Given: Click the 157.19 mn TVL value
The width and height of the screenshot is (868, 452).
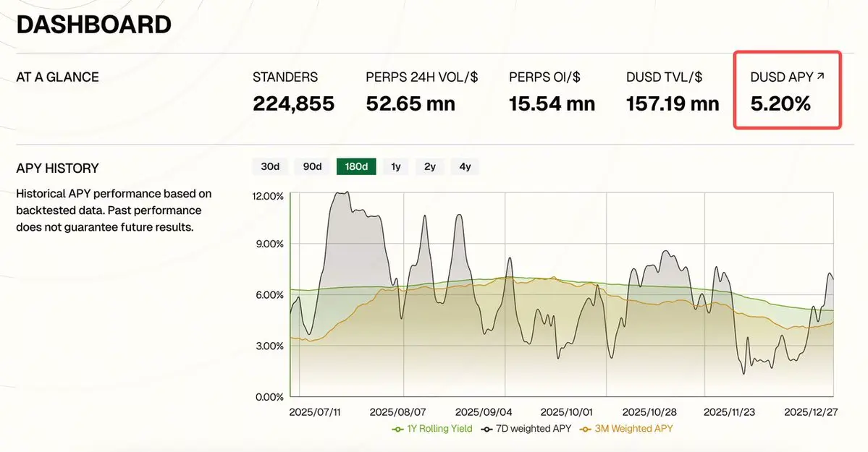Looking at the screenshot, I should click(673, 103).
